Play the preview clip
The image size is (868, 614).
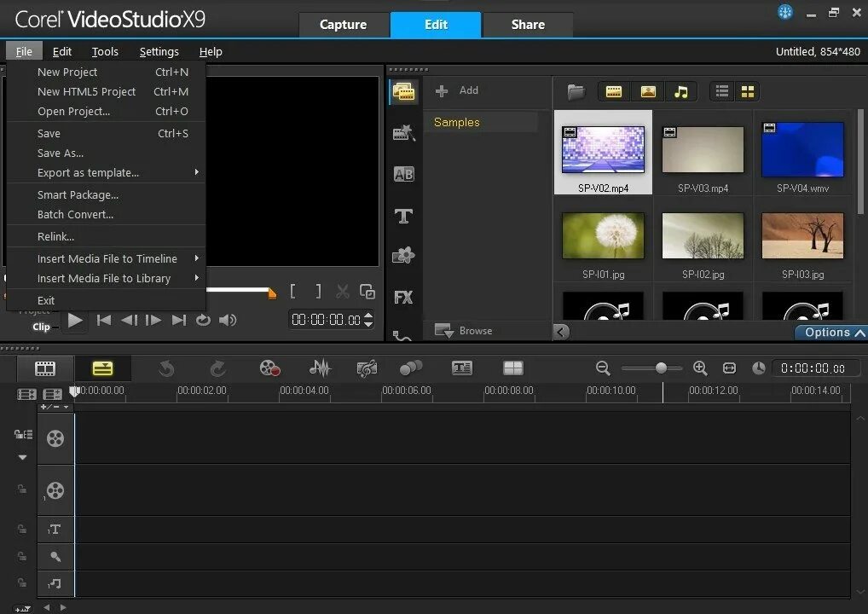[x=75, y=320]
